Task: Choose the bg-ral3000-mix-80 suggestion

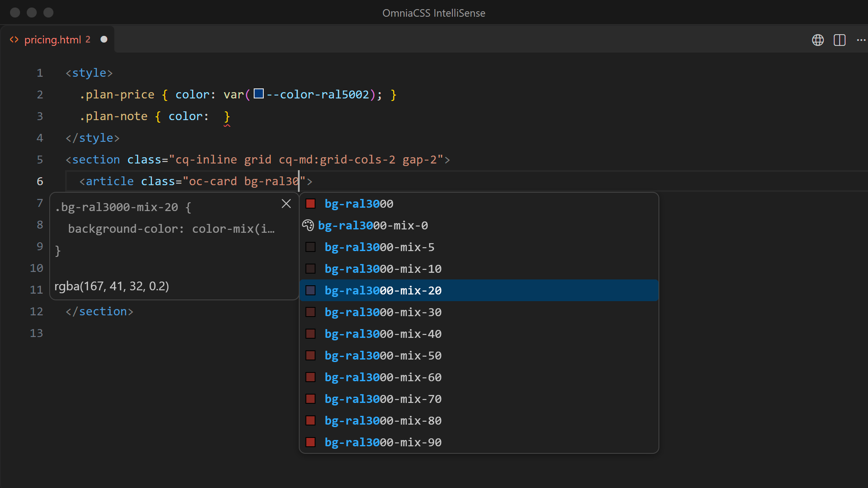Action: (479, 420)
